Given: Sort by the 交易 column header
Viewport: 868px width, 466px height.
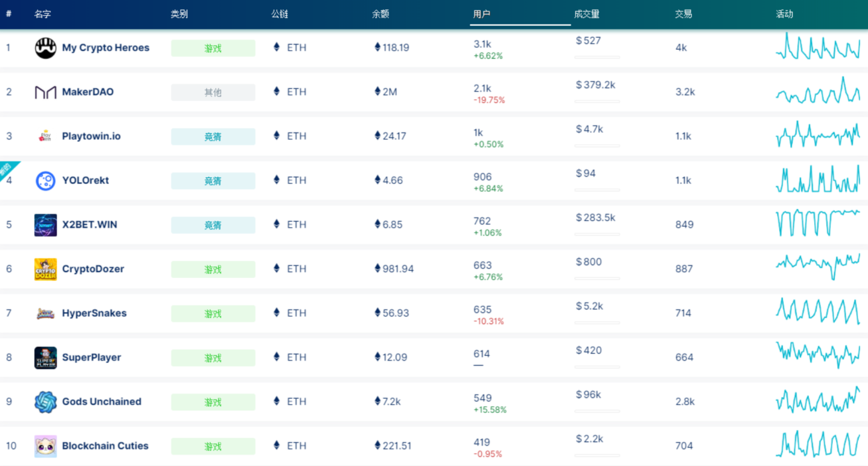Looking at the screenshot, I should [683, 14].
